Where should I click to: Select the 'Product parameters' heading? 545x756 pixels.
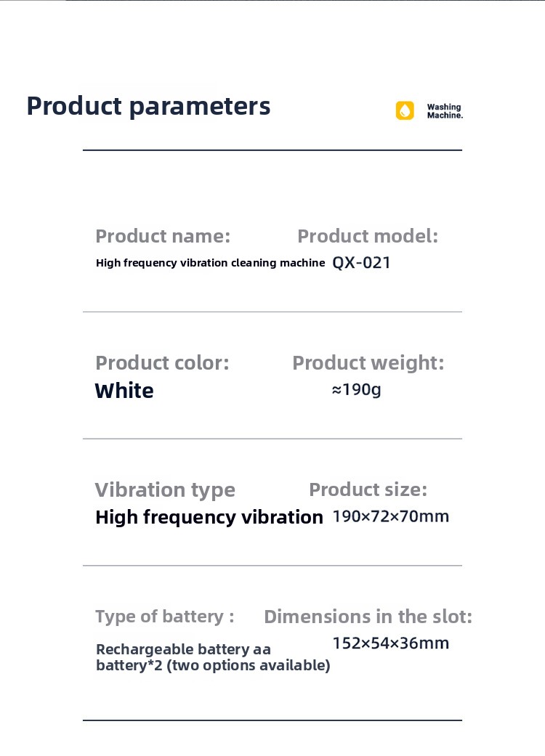(148, 106)
